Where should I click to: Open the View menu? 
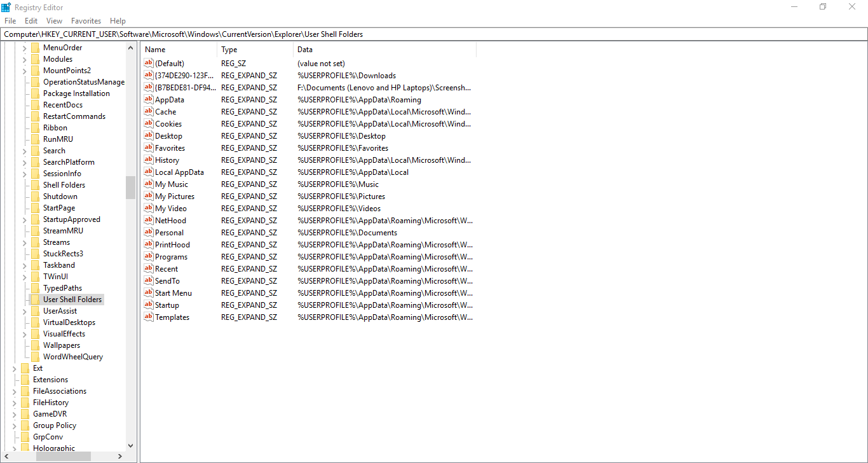coord(55,21)
